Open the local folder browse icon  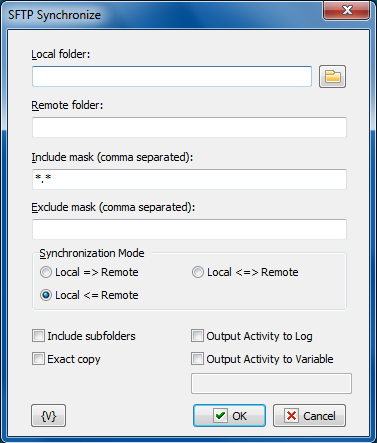332,77
